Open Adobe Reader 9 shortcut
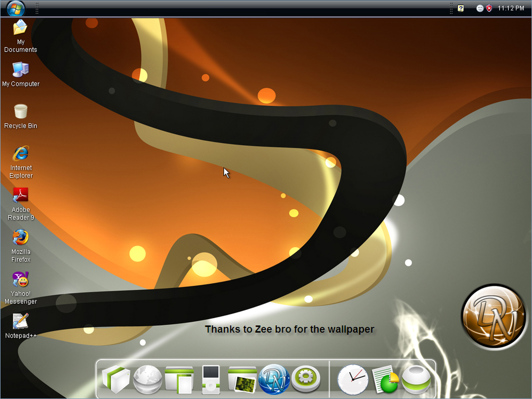This screenshot has width=532, height=399. click(21, 196)
